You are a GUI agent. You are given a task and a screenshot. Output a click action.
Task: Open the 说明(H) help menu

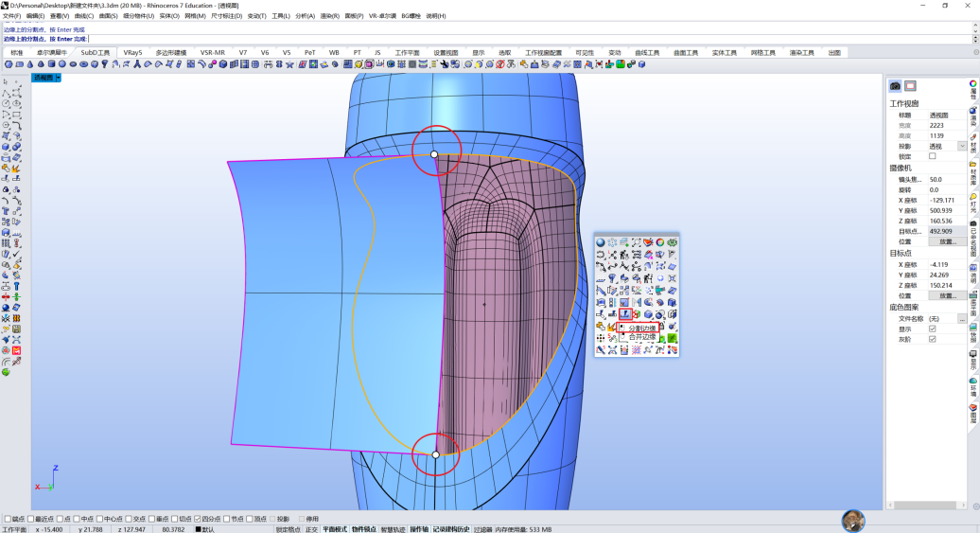(x=436, y=16)
